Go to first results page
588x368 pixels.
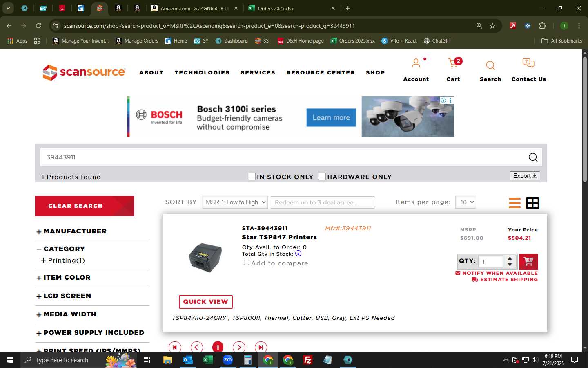click(175, 347)
